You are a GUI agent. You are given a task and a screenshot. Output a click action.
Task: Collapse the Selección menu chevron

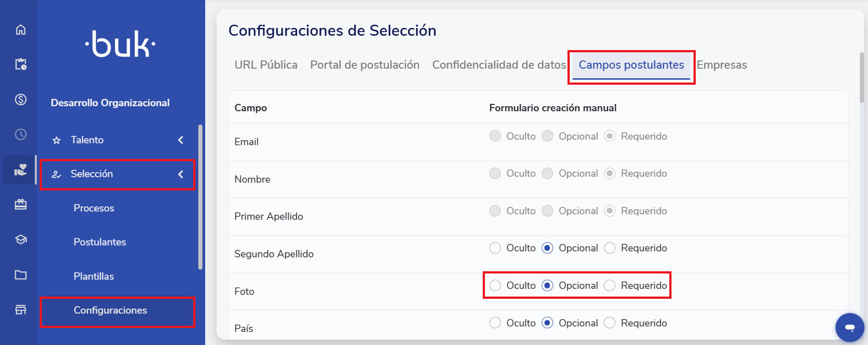(181, 174)
